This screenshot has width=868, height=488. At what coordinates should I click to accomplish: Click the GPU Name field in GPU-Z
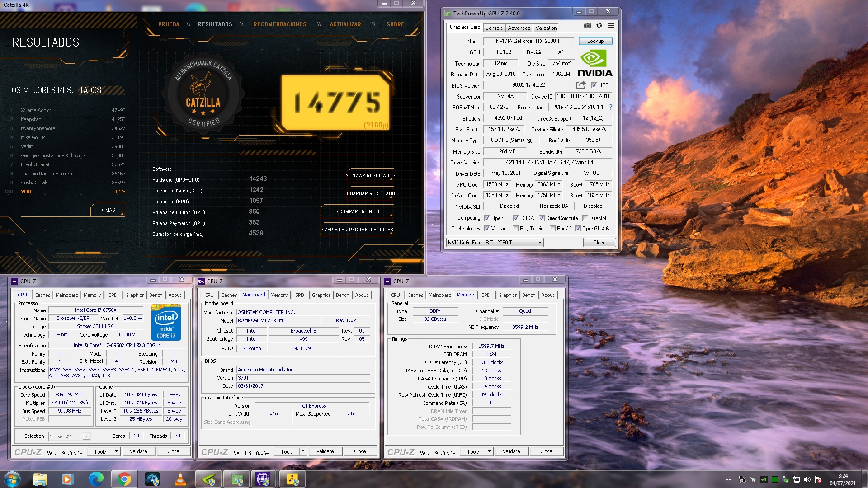click(528, 41)
